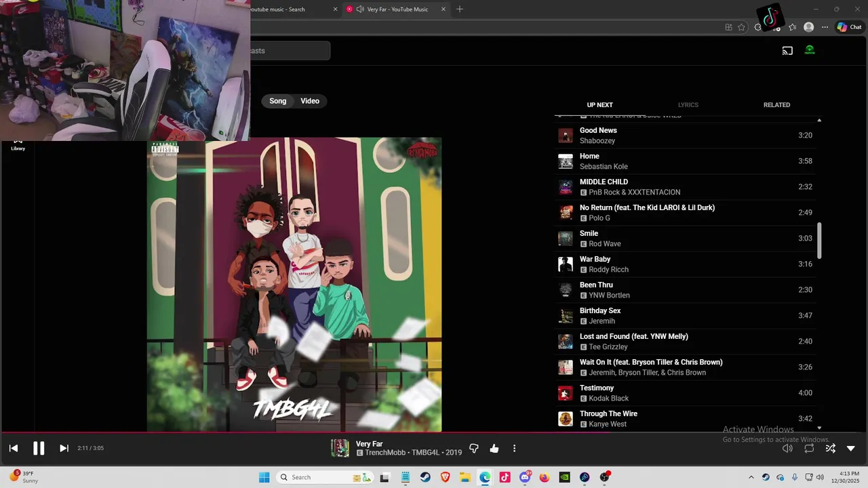Click the War Baby album thumbnail
This screenshot has height=488, width=868.
pos(566,264)
